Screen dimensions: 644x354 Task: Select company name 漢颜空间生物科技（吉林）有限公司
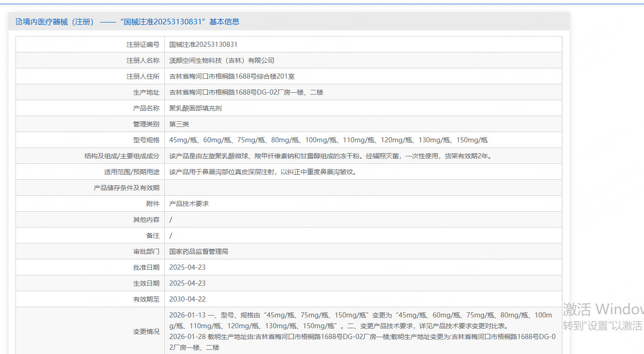222,60
